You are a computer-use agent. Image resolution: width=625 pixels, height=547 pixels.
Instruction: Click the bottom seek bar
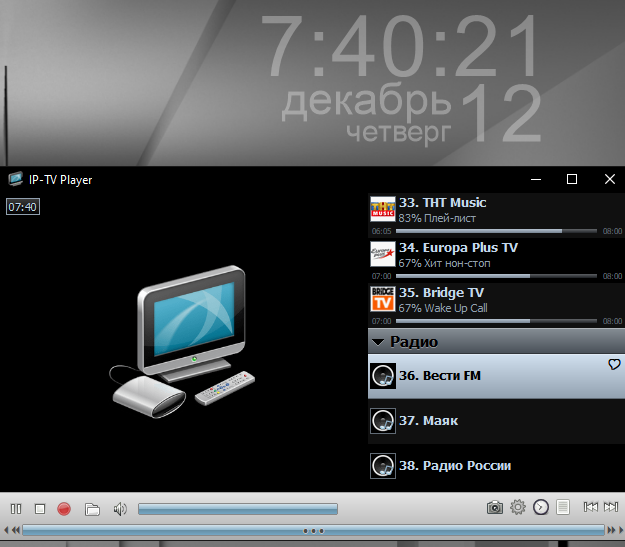[x=313, y=531]
